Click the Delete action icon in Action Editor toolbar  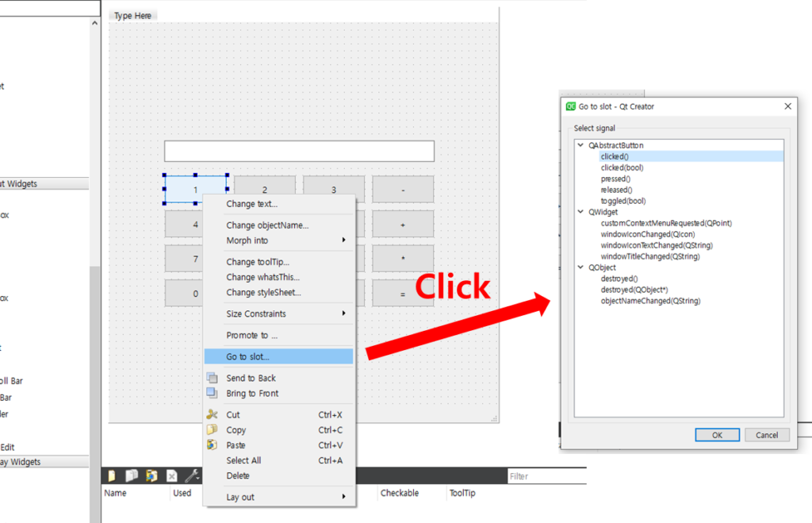click(171, 476)
